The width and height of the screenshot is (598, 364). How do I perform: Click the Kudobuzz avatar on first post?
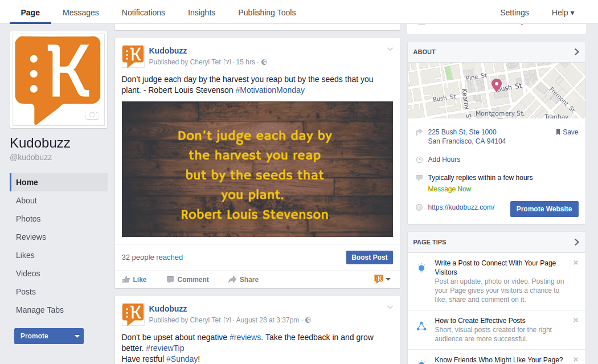click(x=133, y=56)
